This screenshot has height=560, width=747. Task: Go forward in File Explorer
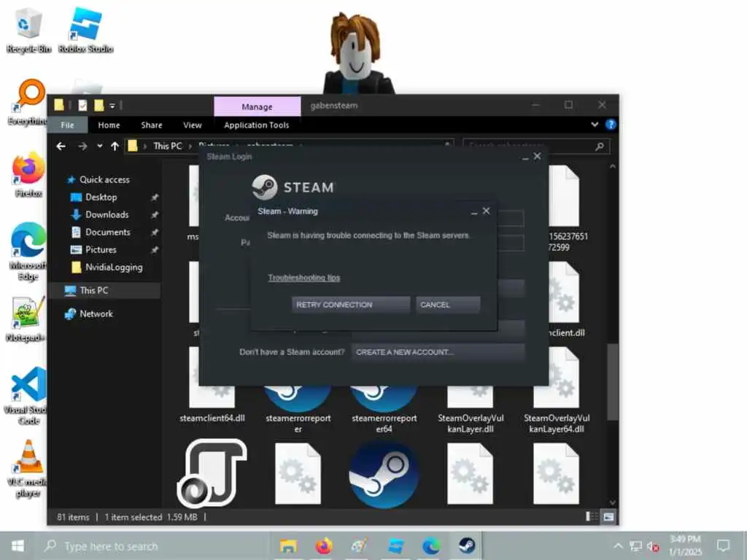(82, 146)
